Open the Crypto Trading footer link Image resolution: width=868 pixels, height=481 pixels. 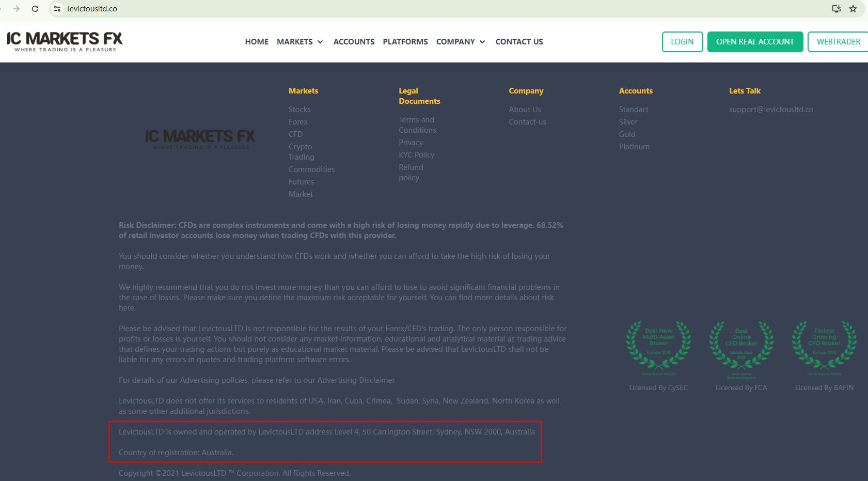pyautogui.click(x=301, y=152)
